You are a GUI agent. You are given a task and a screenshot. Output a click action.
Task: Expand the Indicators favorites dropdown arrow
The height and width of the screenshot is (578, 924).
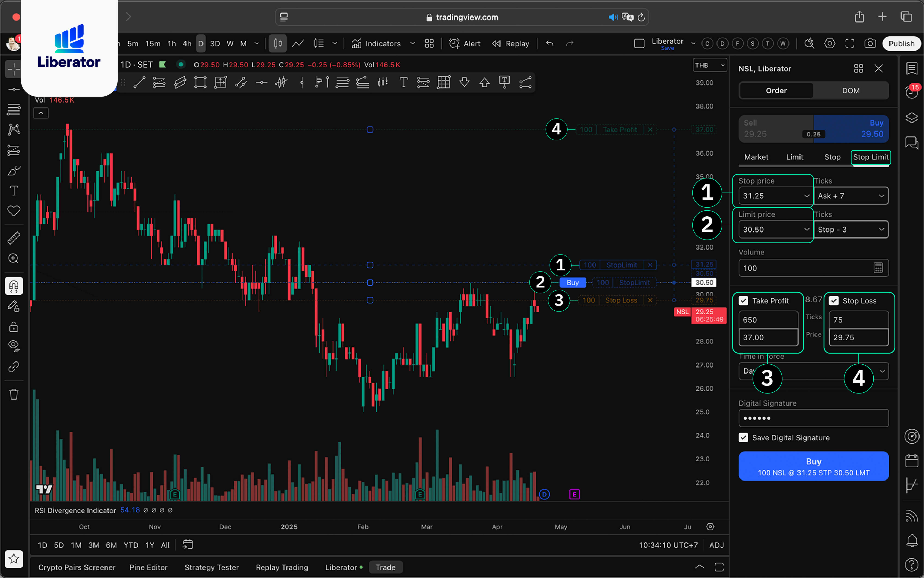tap(413, 44)
